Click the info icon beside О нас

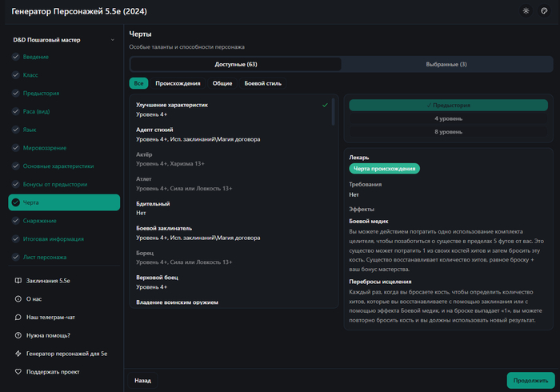(x=18, y=299)
